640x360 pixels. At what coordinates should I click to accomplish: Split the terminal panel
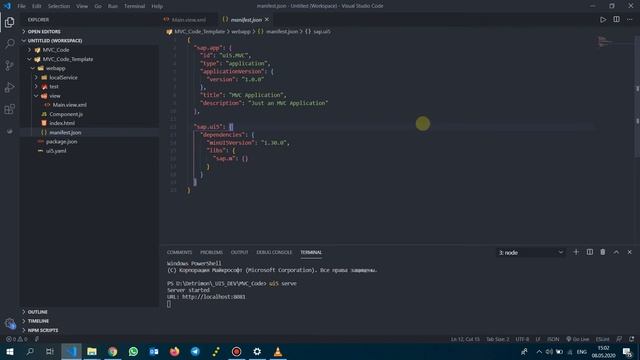click(x=589, y=252)
